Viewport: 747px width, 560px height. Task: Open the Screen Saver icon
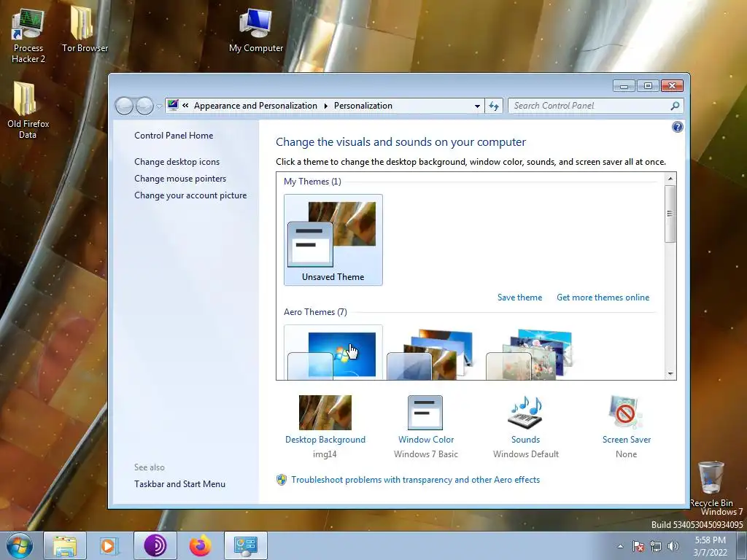625,413
